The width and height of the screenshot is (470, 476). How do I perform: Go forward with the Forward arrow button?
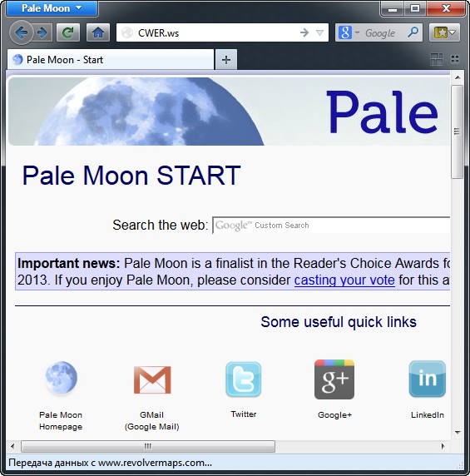point(42,32)
